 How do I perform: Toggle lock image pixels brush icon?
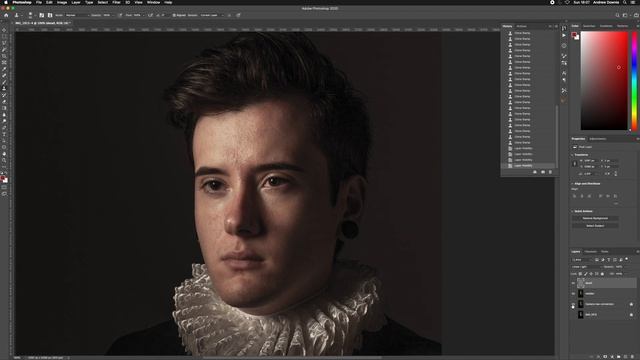(586, 274)
